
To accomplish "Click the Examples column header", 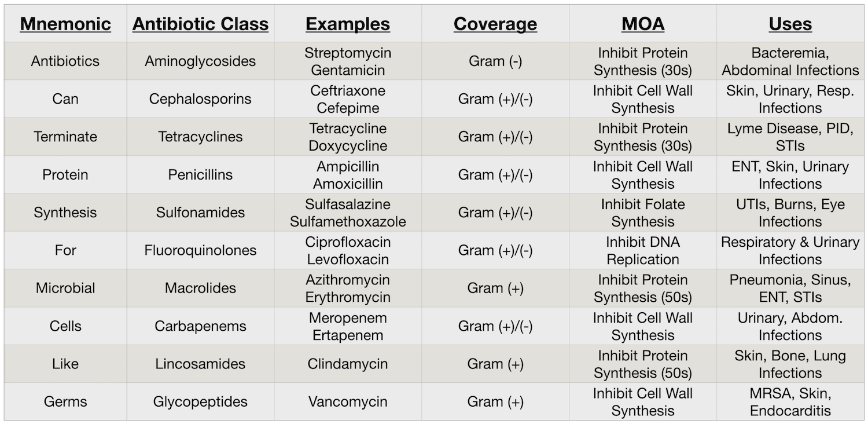I will point(348,24).
